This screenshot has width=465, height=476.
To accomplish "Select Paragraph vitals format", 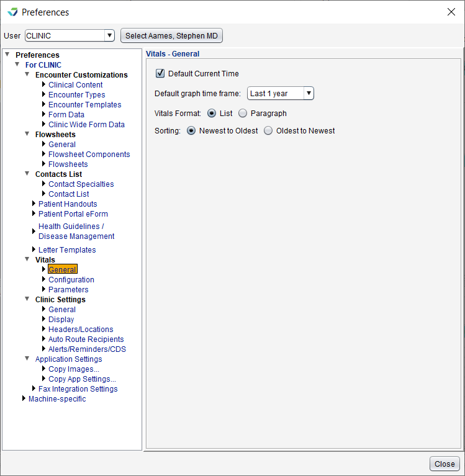I will pos(243,113).
